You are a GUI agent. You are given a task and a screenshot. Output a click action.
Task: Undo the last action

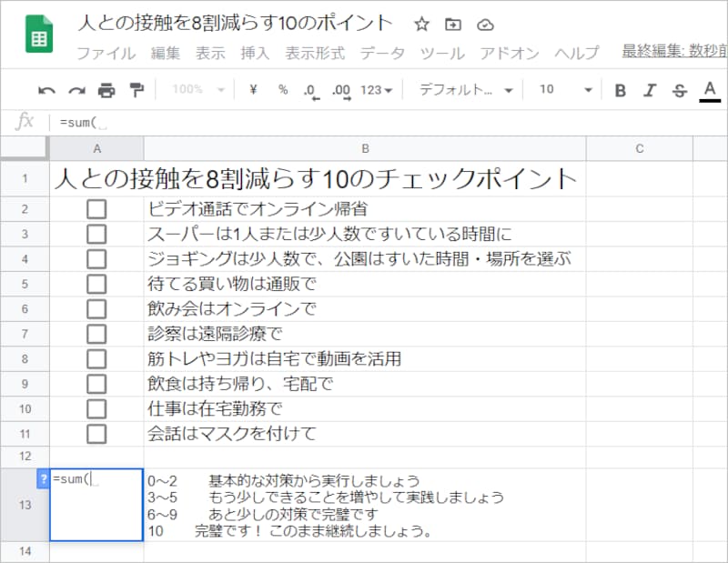[46, 89]
